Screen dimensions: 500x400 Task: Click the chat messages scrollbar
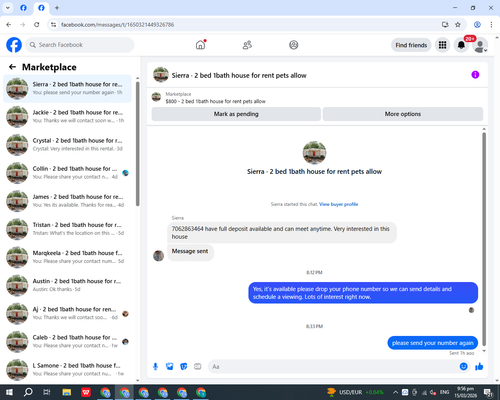click(484, 238)
